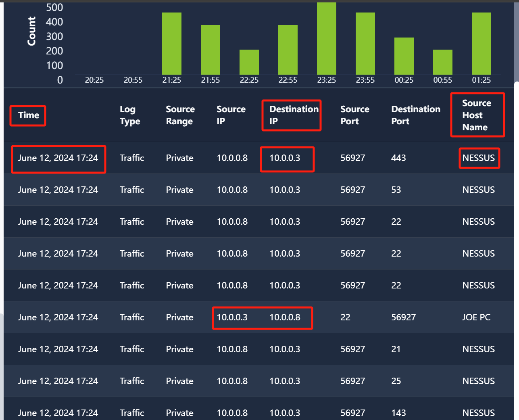
Task: Click the timestamp in the port 21 row
Action: coord(58,349)
